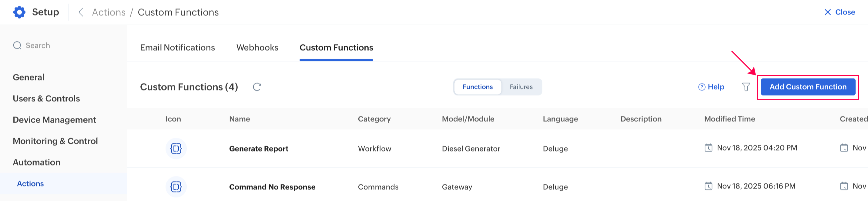Expand the Device Management section
Viewport: 868px width, 201px height.
(54, 120)
